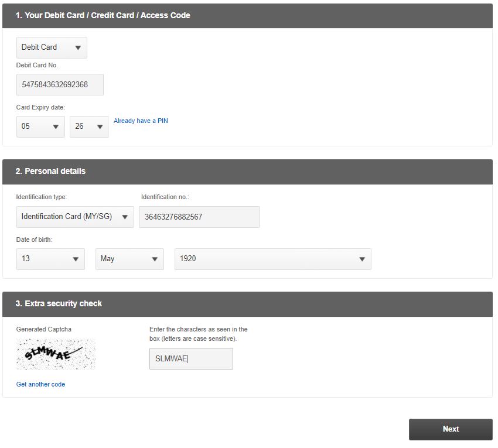The width and height of the screenshot is (498, 448).
Task: Expand the expiry year dropdown showing 26
Action: pos(89,126)
